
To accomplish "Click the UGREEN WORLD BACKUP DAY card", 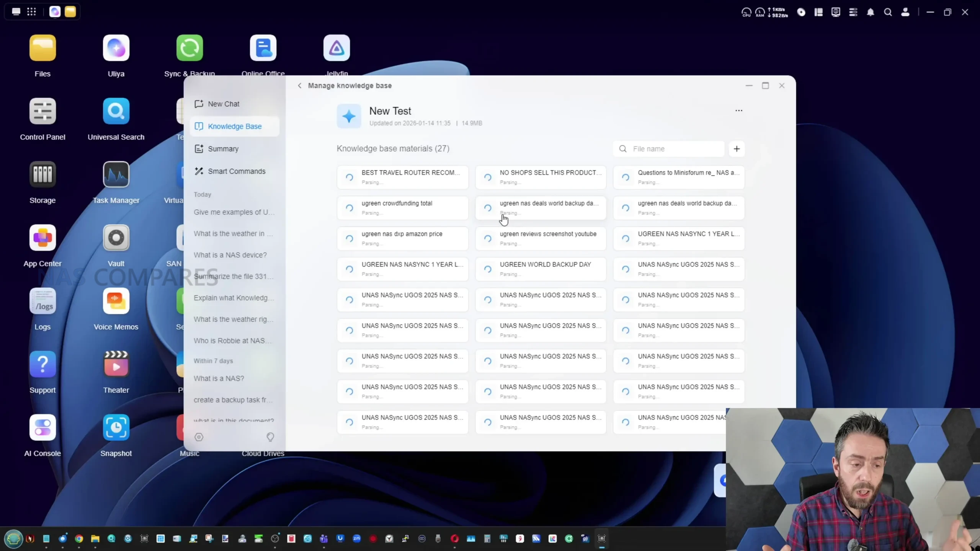I will click(x=541, y=269).
